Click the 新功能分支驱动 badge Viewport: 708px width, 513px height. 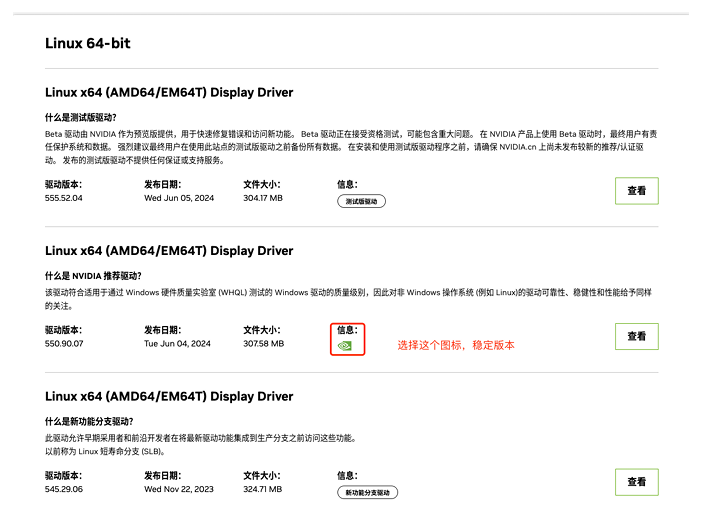coord(368,493)
